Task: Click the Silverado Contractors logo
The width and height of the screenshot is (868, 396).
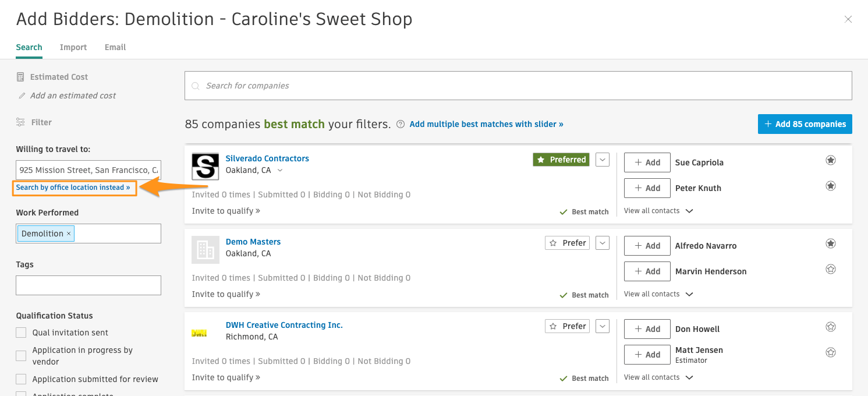Action: (206, 167)
